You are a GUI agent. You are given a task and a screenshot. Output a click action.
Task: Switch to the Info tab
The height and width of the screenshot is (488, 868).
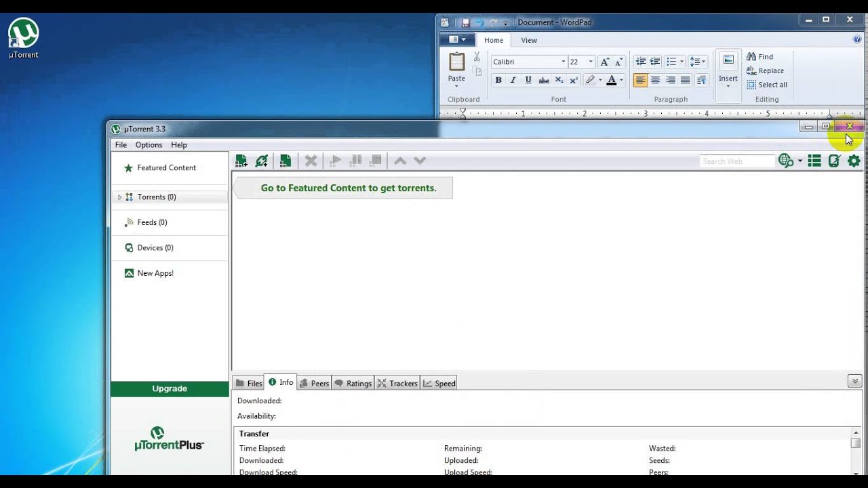281,383
